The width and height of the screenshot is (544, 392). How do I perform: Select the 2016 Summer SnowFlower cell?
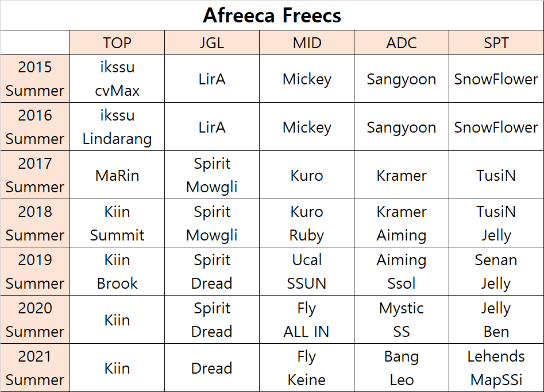point(496,127)
